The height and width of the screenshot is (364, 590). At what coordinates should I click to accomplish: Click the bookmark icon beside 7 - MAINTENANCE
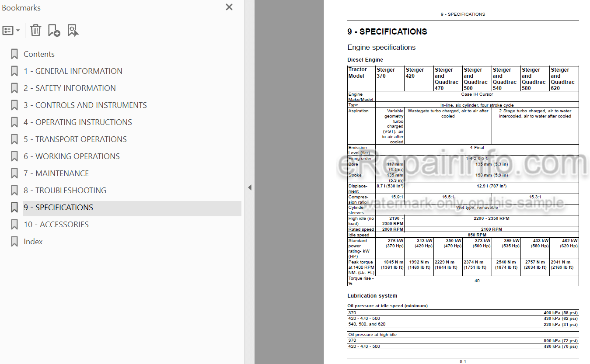pos(14,173)
